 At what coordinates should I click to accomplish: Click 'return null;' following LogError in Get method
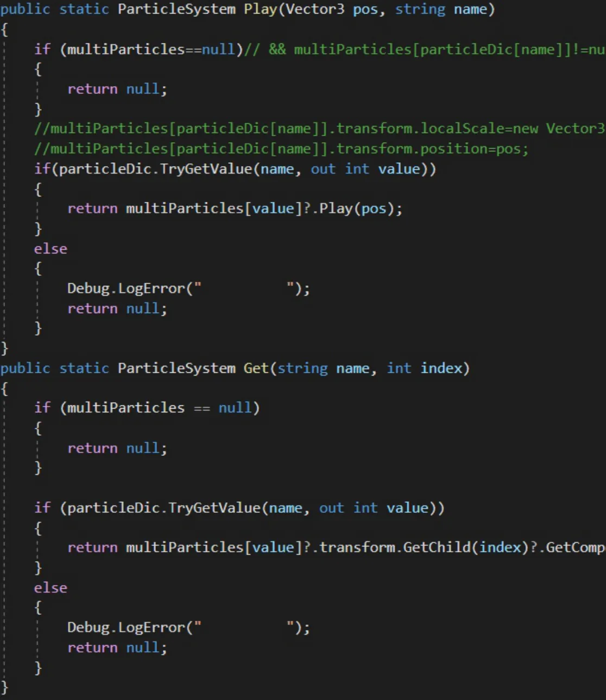pyautogui.click(x=117, y=648)
